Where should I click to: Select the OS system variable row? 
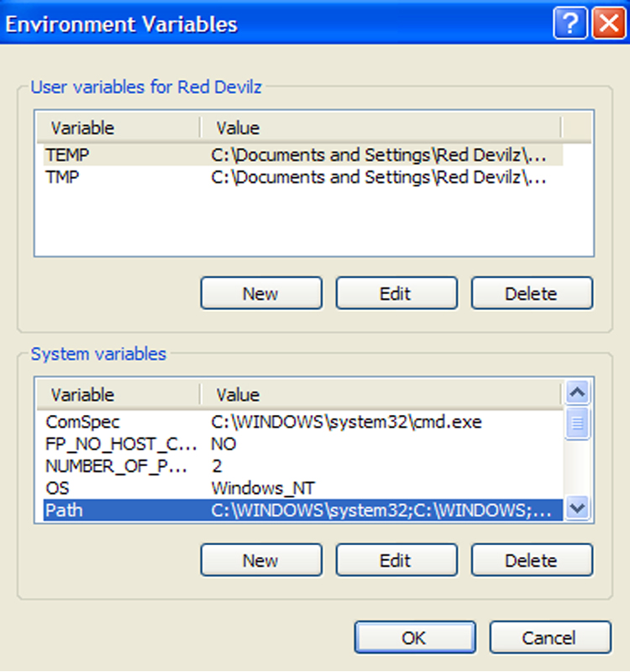click(303, 488)
